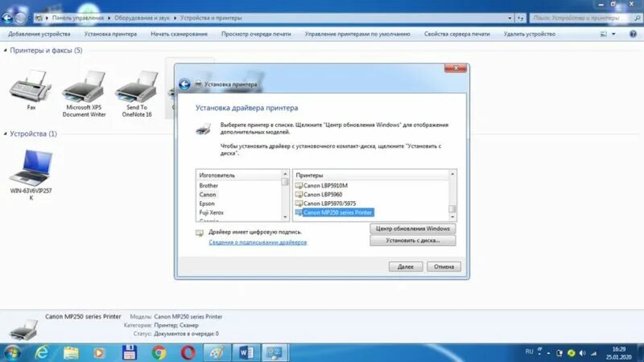Click Свойства сервера печати command

click(x=457, y=34)
